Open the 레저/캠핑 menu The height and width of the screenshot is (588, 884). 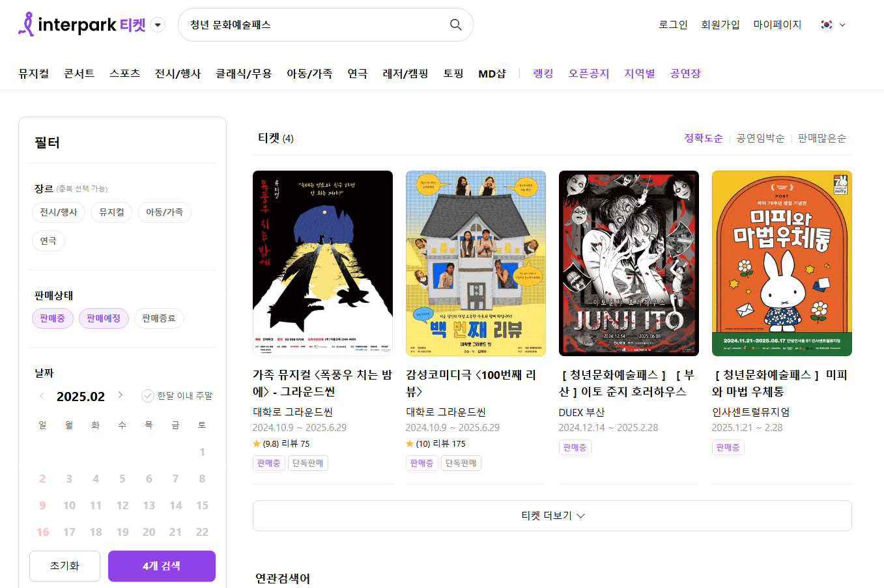point(405,74)
